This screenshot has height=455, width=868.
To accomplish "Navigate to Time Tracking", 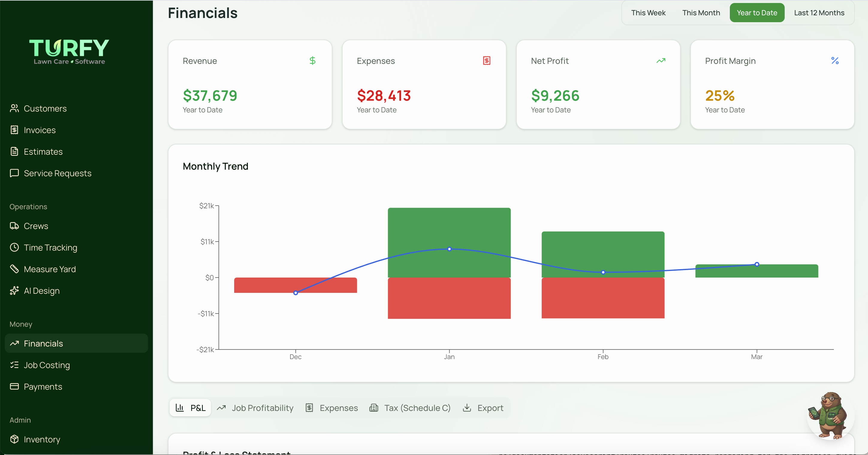I will [x=76, y=247].
